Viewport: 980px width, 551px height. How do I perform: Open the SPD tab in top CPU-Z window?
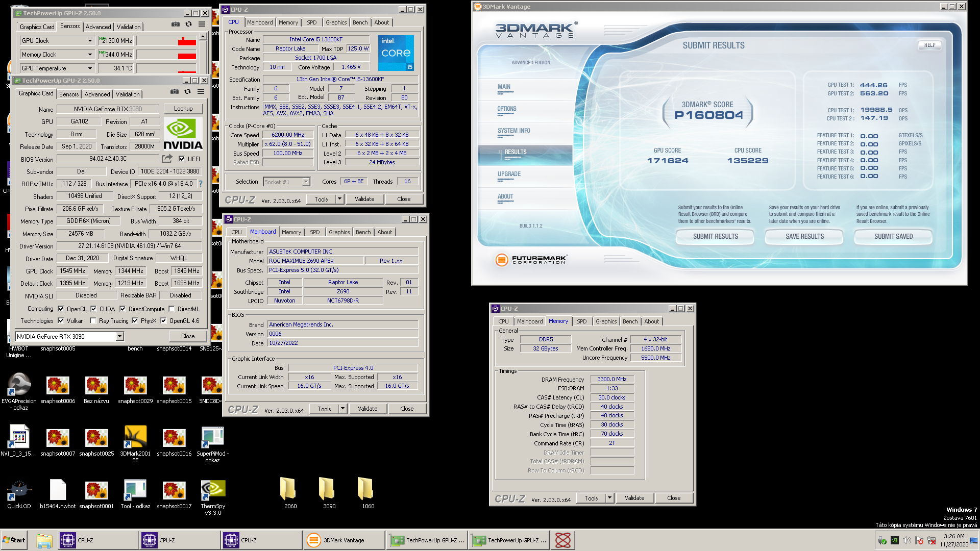tap(312, 22)
